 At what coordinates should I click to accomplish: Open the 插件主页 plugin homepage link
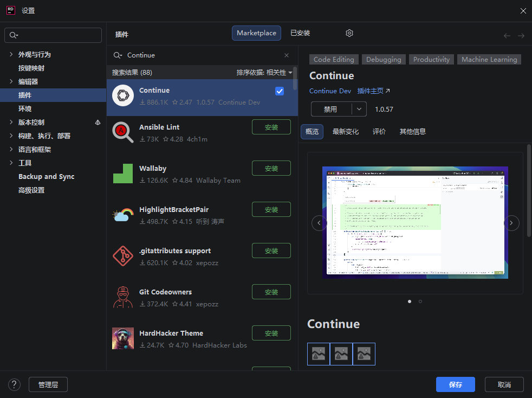pos(374,91)
